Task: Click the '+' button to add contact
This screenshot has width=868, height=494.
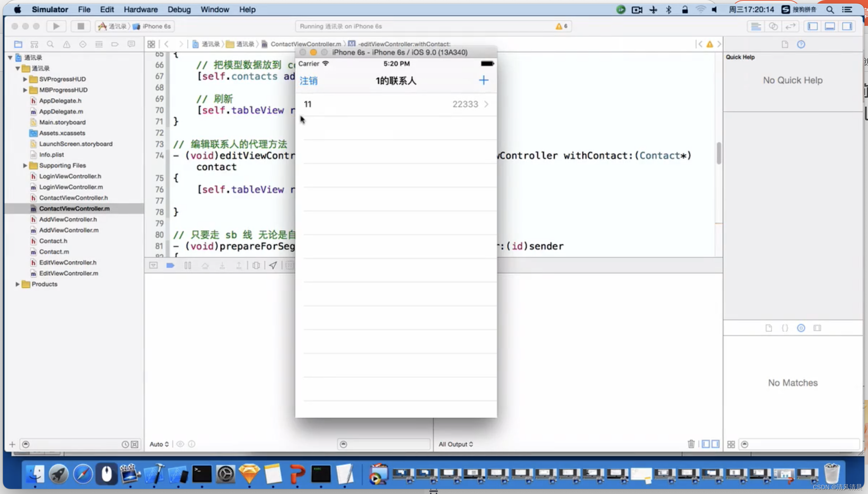Action: point(484,80)
